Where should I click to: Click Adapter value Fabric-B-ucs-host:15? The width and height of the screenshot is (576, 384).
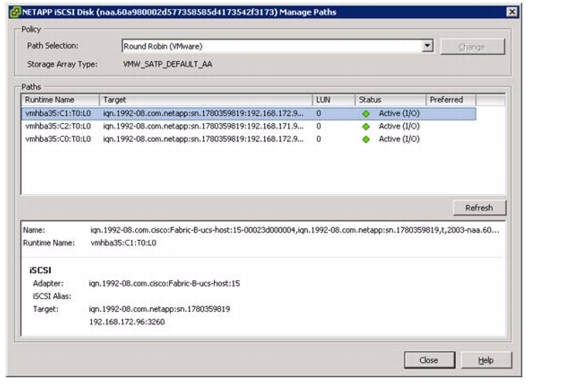point(164,283)
